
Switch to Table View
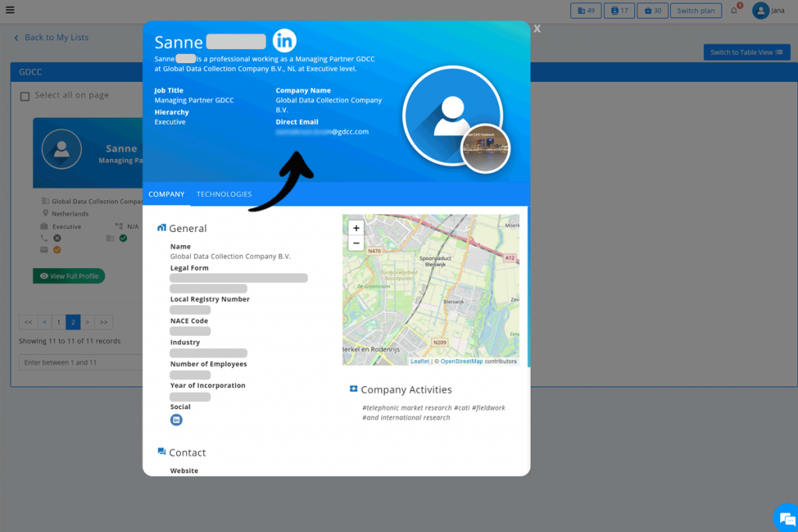pos(746,52)
